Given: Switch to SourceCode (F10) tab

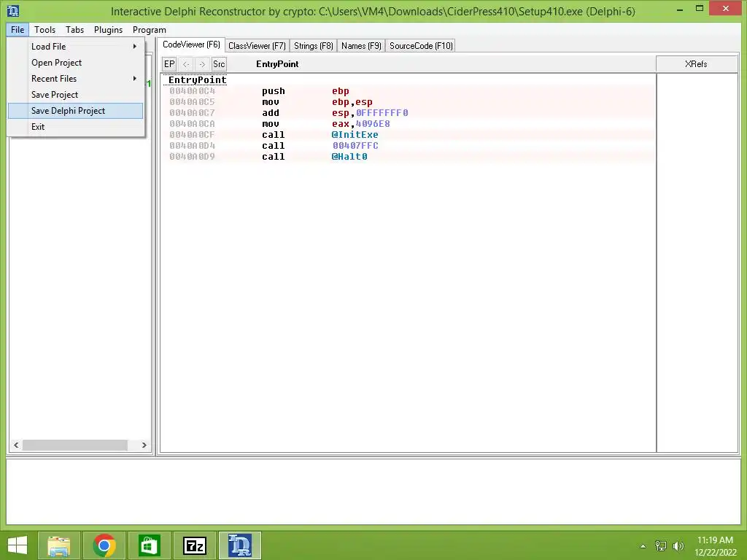Looking at the screenshot, I should pyautogui.click(x=421, y=46).
